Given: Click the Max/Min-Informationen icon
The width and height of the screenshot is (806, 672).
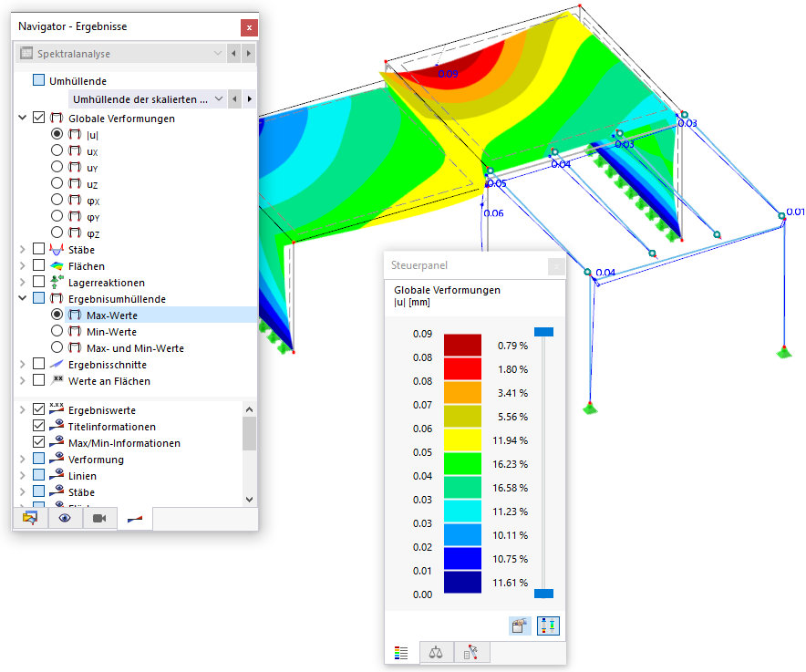Looking at the screenshot, I should click(57, 441).
